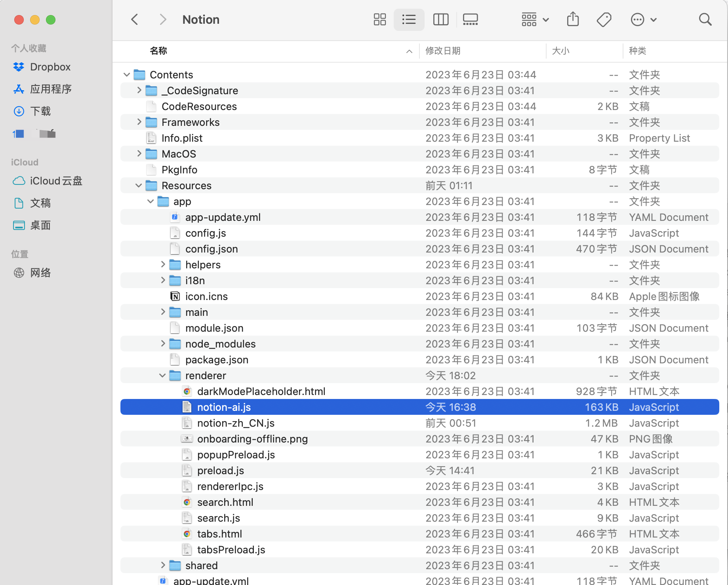Select notion-zh_CN.js file
The height and width of the screenshot is (585, 728).
pos(236,423)
